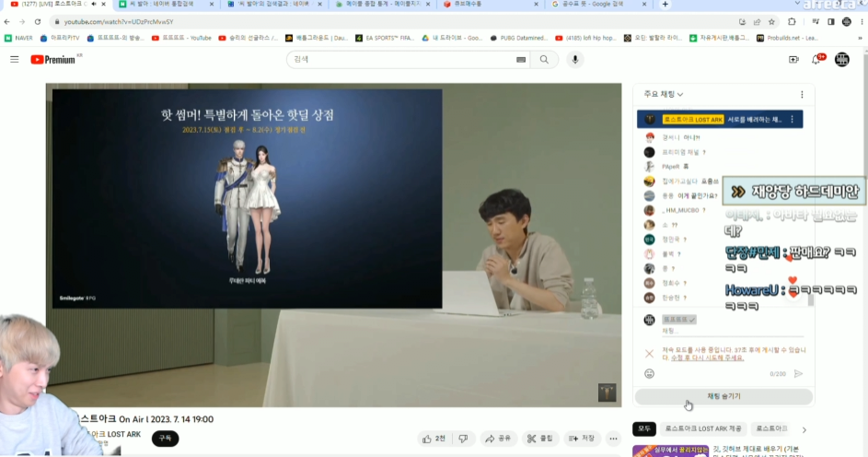Open recommended video thumbnail below chips
This screenshot has width=868, height=457.
pos(670,451)
